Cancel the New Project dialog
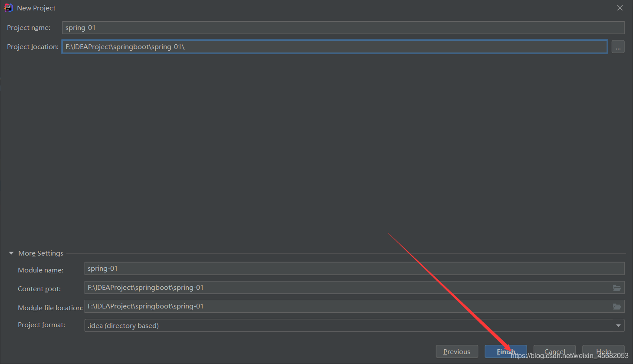 [x=554, y=351]
